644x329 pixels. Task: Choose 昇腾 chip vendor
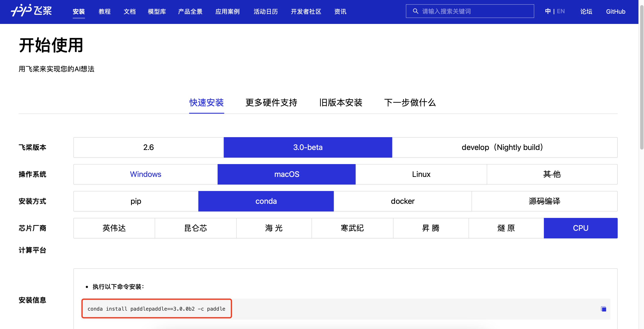(431, 228)
